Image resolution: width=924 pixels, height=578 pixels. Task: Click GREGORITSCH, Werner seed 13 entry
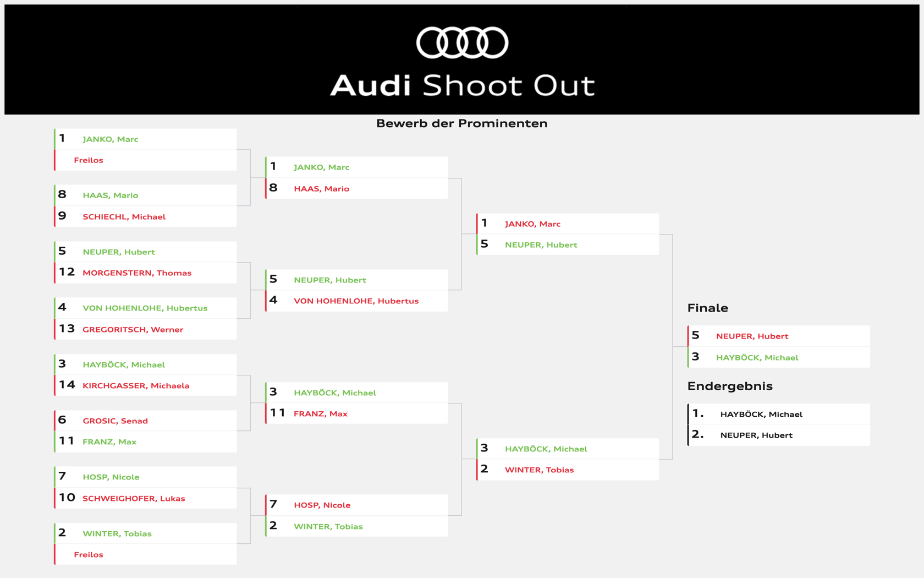(145, 329)
